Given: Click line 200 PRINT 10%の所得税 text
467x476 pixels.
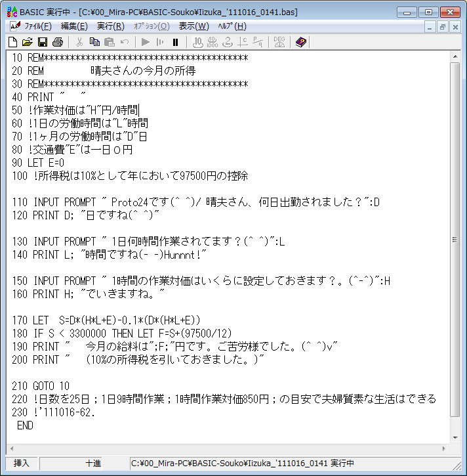Looking at the screenshot, I should pyautogui.click(x=138, y=360).
